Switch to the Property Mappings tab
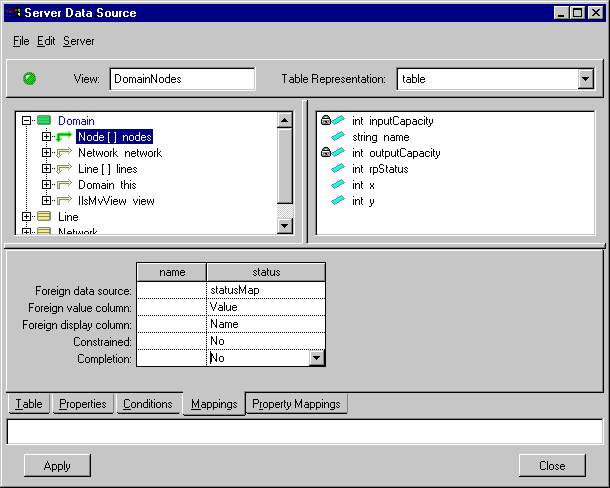610x488 pixels. pos(296,404)
